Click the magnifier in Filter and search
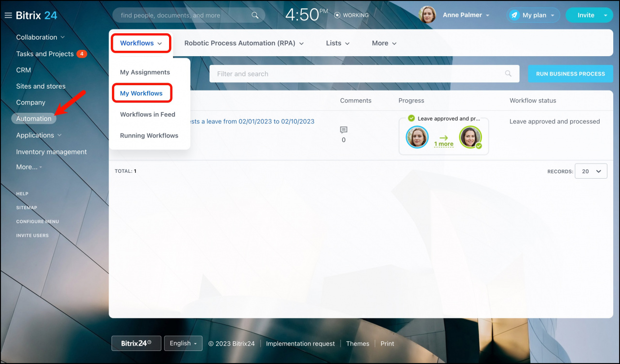The image size is (620, 364). (x=508, y=74)
